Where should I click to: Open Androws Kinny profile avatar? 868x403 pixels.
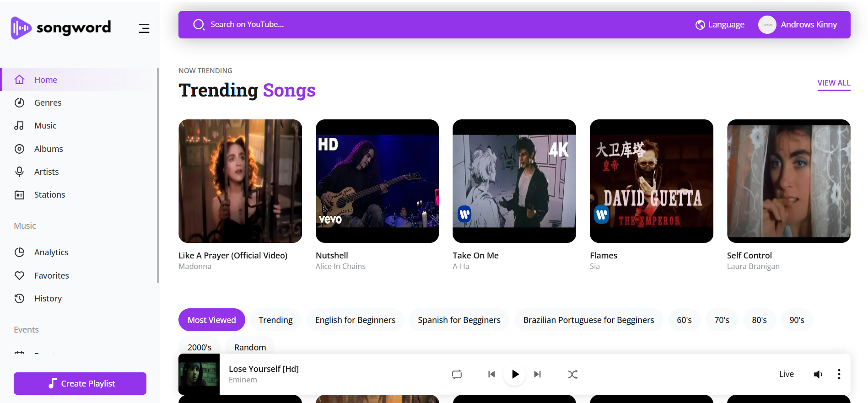coord(767,25)
